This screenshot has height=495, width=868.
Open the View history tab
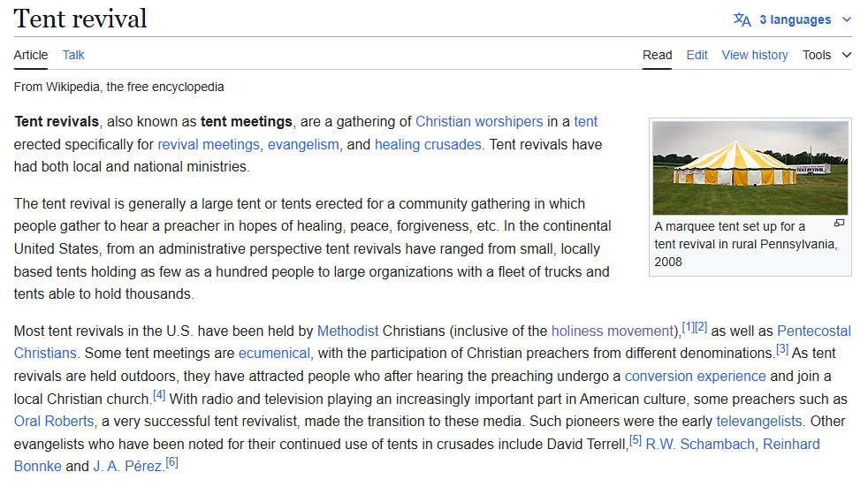(x=755, y=55)
